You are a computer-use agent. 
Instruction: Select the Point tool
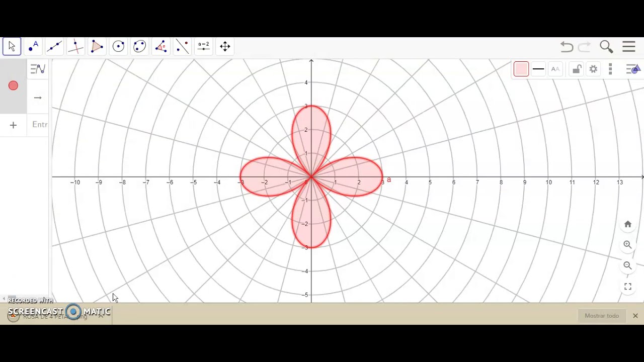(x=33, y=46)
